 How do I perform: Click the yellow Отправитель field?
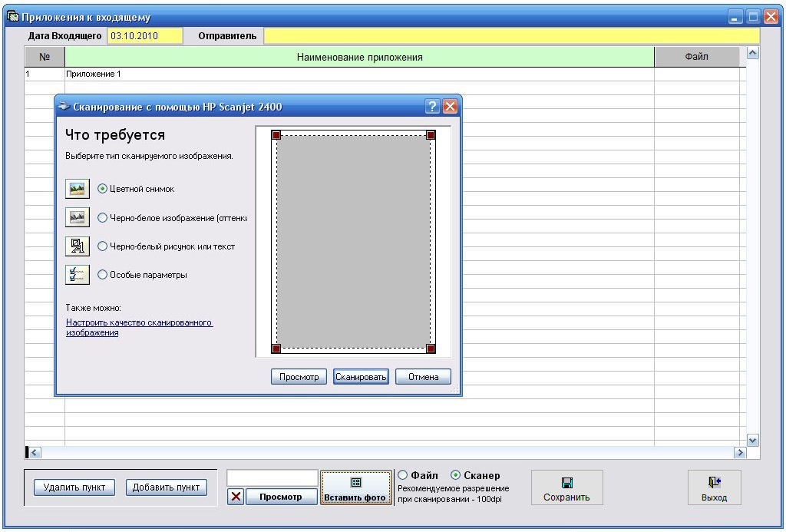(x=512, y=35)
